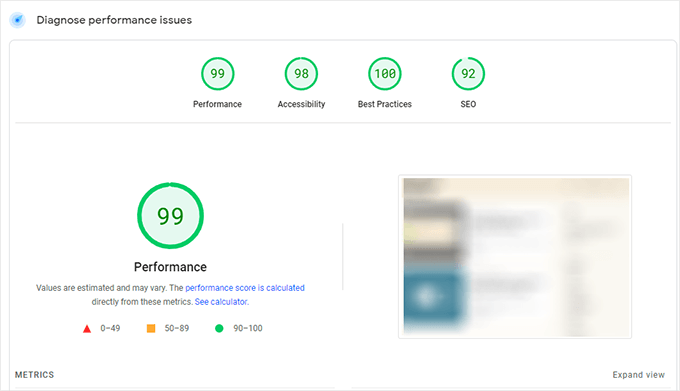
Task: Click the 'METRICS' section heading
Action: [35, 375]
